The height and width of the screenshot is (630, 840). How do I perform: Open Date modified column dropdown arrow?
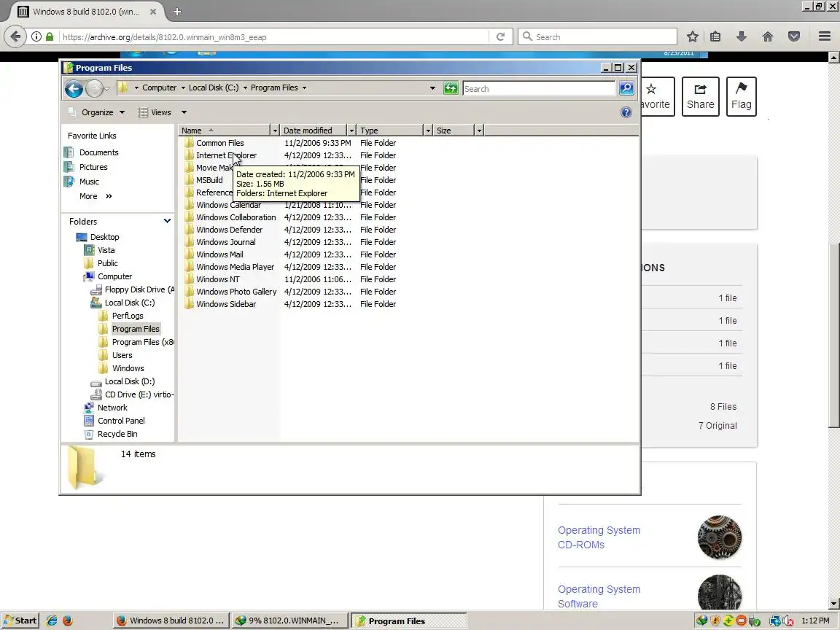point(351,131)
